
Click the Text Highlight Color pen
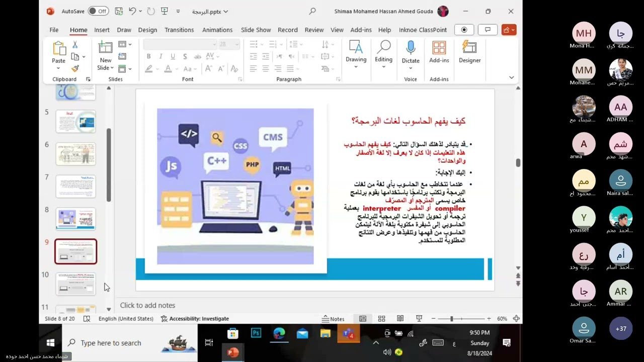click(x=148, y=68)
